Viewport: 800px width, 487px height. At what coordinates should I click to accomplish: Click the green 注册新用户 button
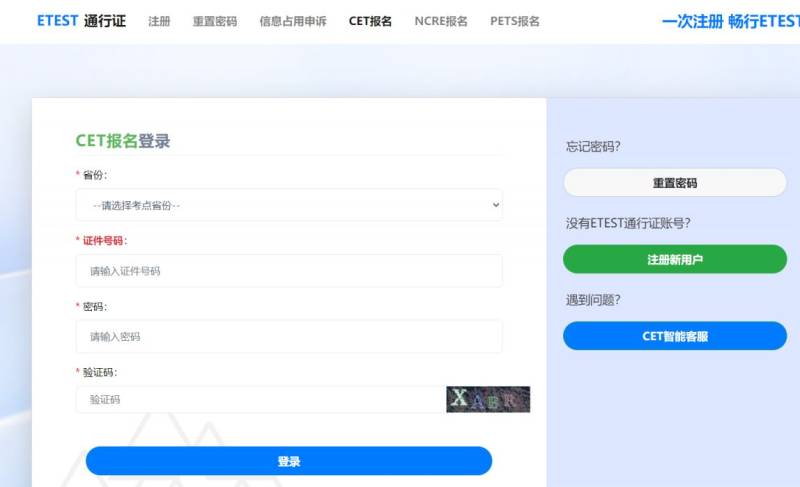click(675, 259)
